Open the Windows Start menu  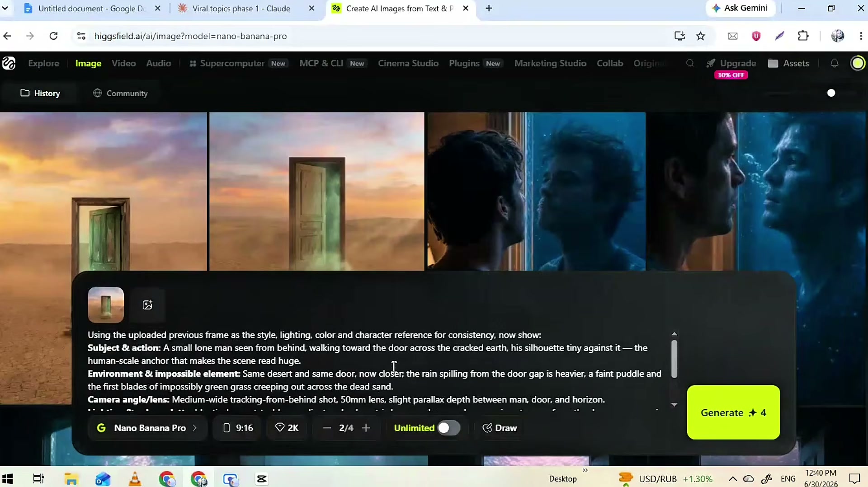pyautogui.click(x=8, y=479)
